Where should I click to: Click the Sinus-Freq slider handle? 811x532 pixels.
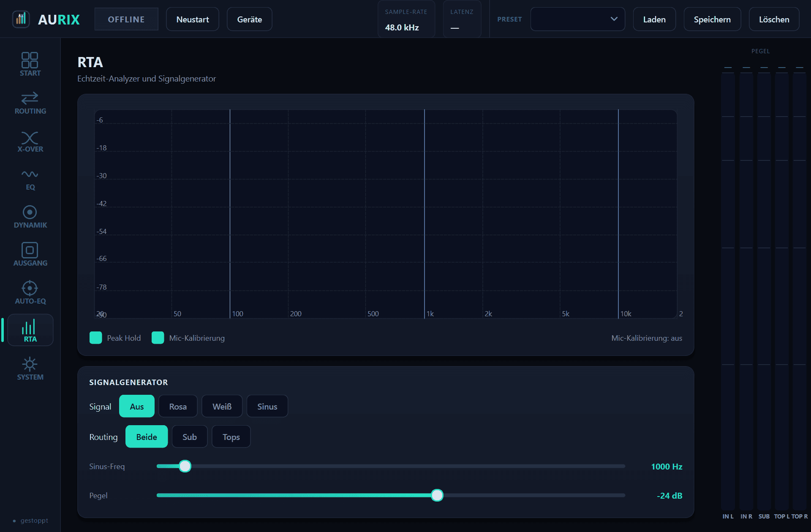pos(185,466)
